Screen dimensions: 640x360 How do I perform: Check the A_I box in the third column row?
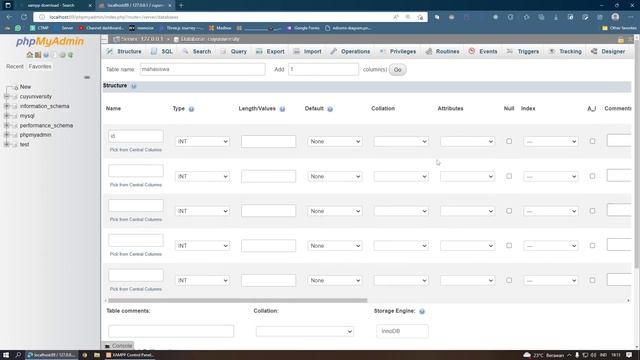coord(592,211)
